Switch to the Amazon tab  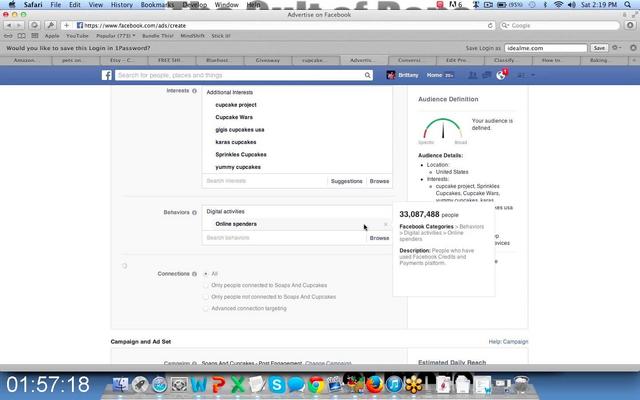[26, 60]
